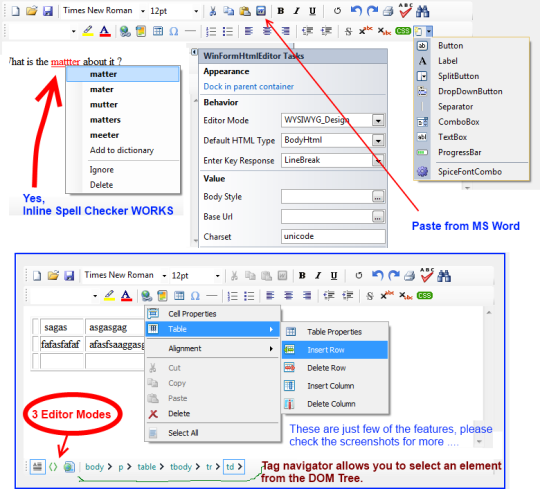The image size is (540, 489).
Task: Toggle align left in the top toolbar
Action: point(249,31)
